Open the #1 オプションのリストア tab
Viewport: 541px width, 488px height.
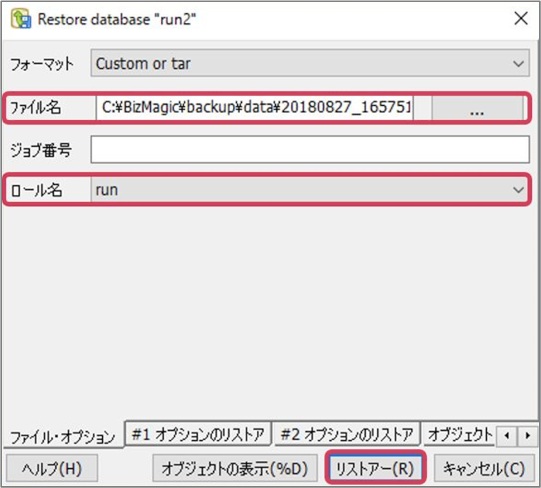pyautogui.click(x=198, y=434)
